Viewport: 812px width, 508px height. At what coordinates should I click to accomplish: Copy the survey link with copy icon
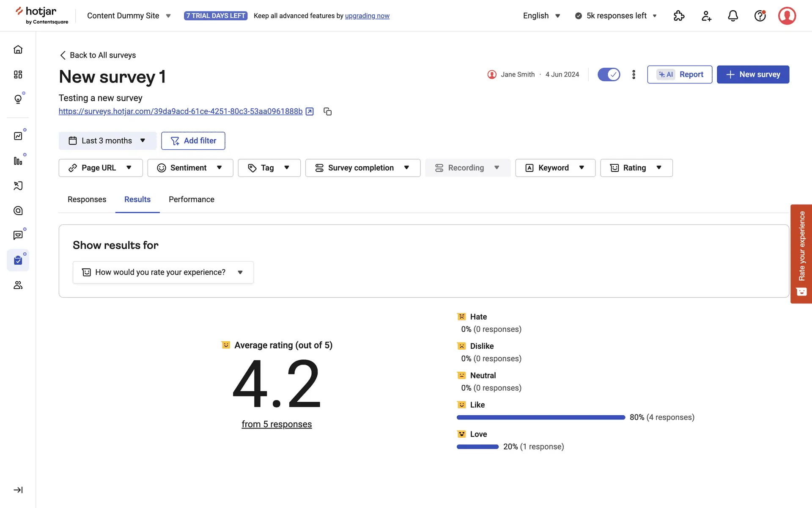click(327, 111)
